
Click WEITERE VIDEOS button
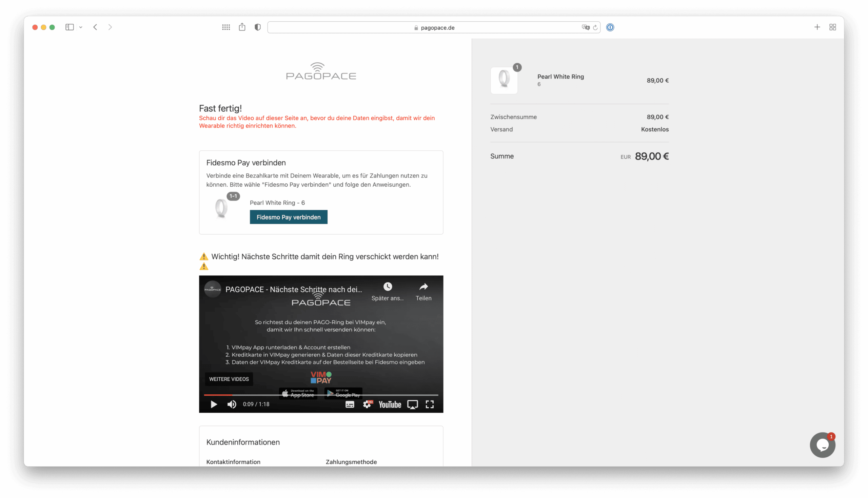point(229,379)
